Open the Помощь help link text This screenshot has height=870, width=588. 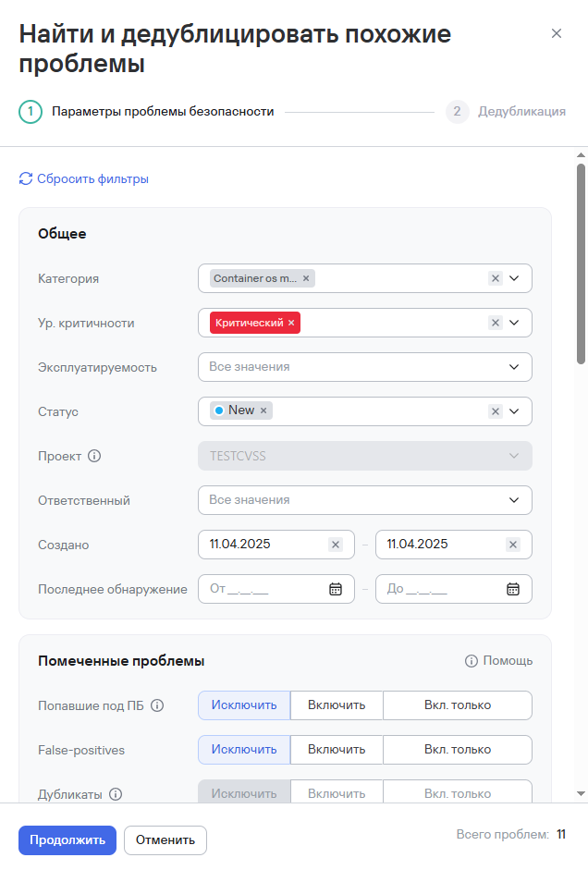click(508, 661)
